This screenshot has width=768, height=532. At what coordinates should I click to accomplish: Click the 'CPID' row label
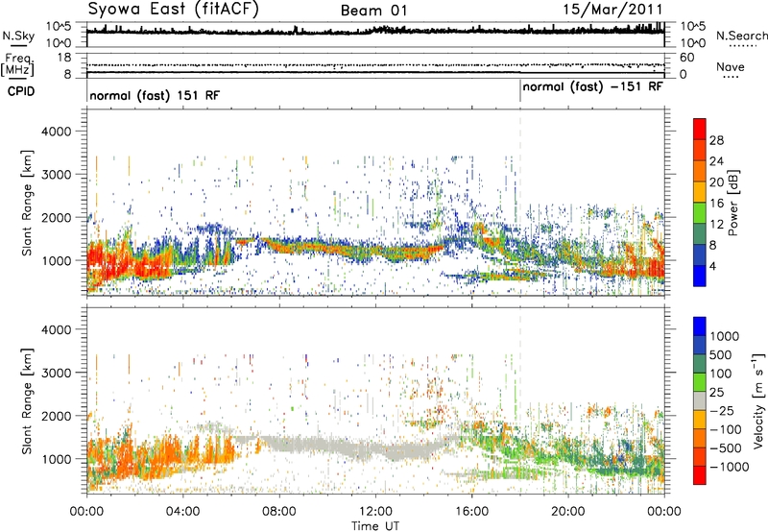click(x=21, y=91)
